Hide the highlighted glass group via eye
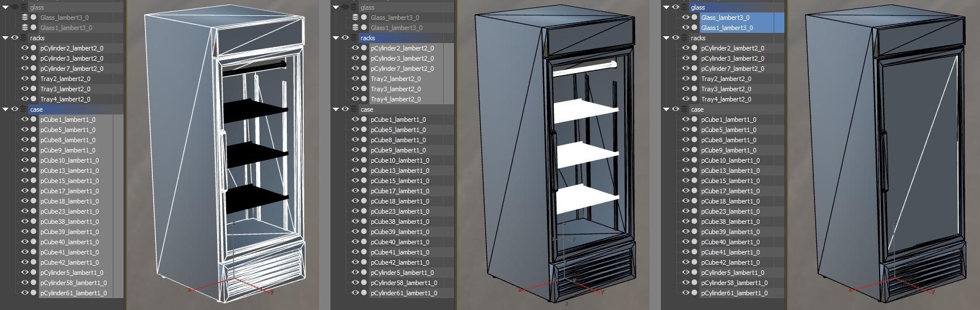This screenshot has height=310, width=980. [x=676, y=7]
